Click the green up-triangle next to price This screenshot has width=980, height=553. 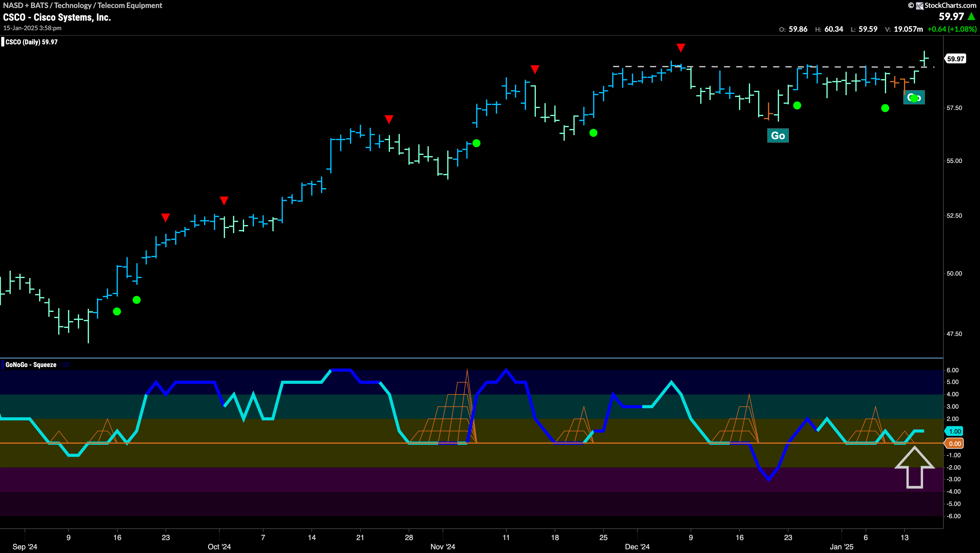tap(971, 16)
